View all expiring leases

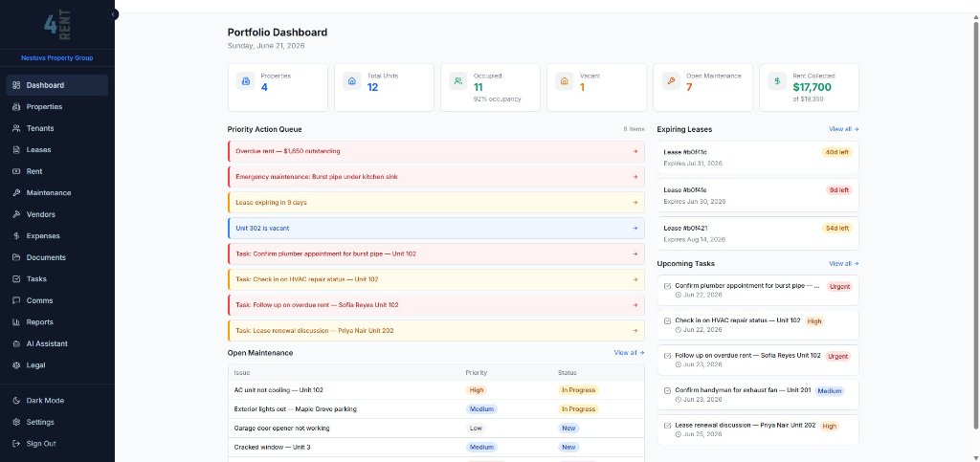[844, 129]
